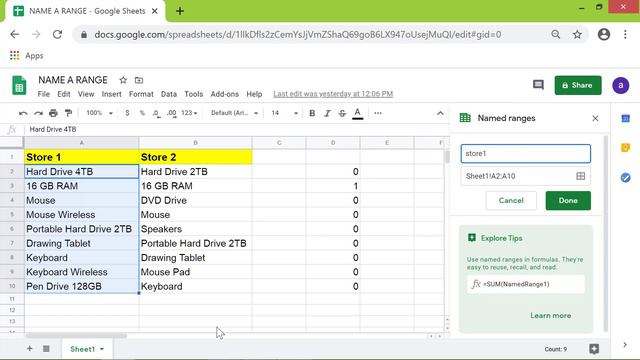The height and width of the screenshot is (360, 640).
Task: Go to Sheets home icon
Action: point(19,85)
